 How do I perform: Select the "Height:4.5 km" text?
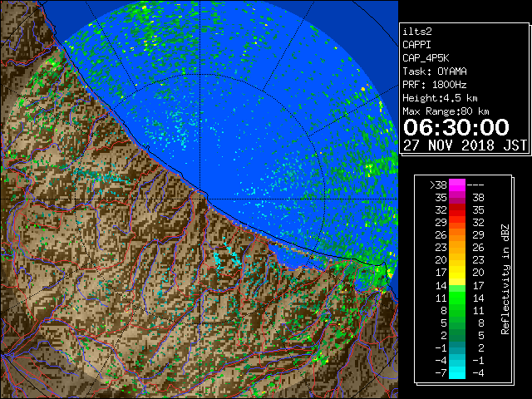(440, 98)
